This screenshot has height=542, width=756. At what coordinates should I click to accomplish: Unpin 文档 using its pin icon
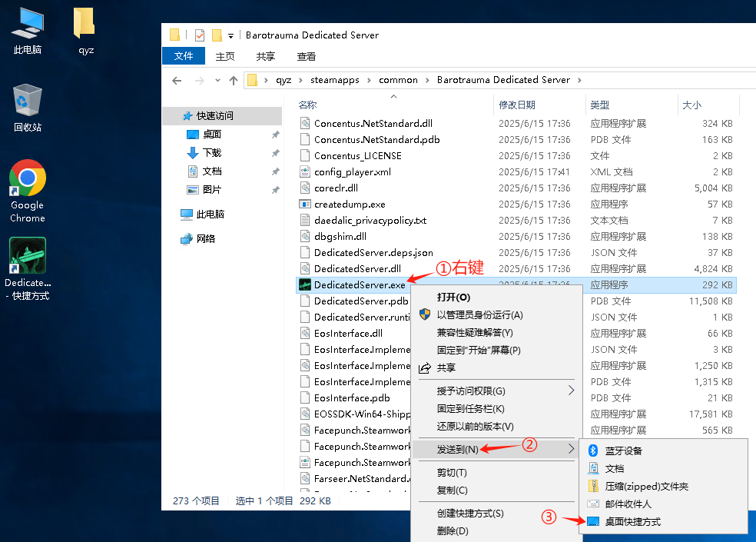(275, 171)
